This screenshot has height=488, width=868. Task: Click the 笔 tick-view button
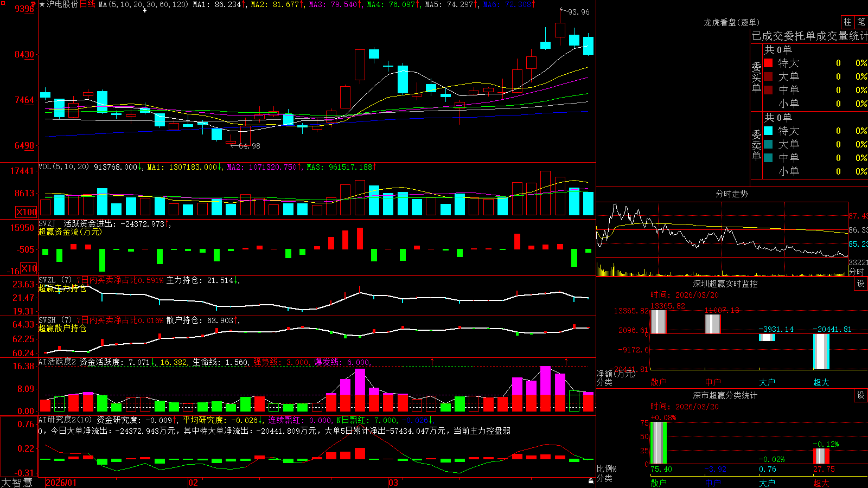(x=861, y=22)
